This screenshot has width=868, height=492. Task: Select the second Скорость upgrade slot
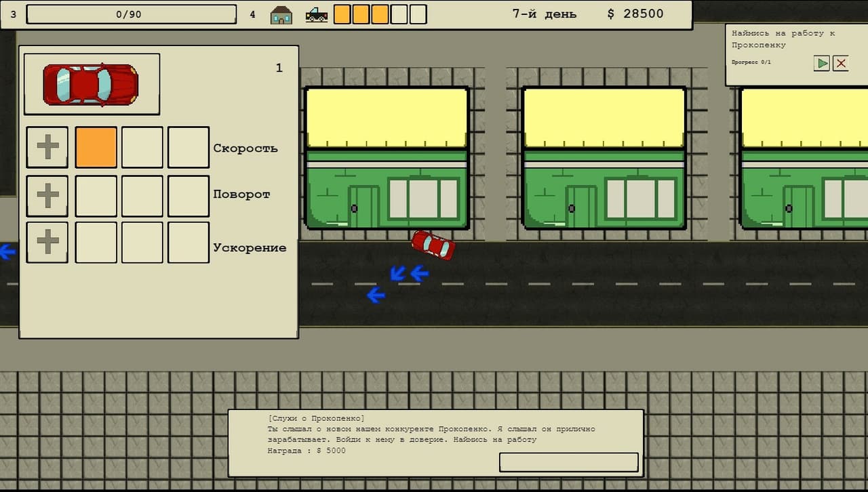(x=142, y=147)
